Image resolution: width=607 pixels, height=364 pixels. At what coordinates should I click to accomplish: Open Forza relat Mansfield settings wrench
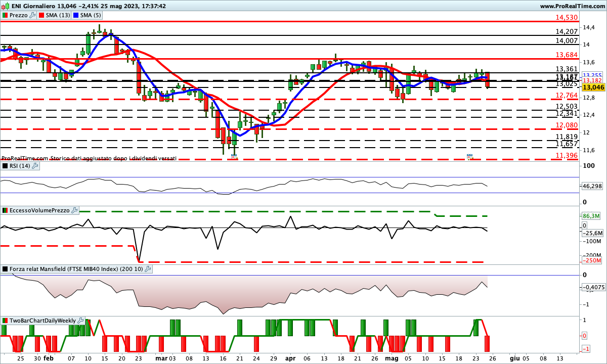(x=148, y=269)
